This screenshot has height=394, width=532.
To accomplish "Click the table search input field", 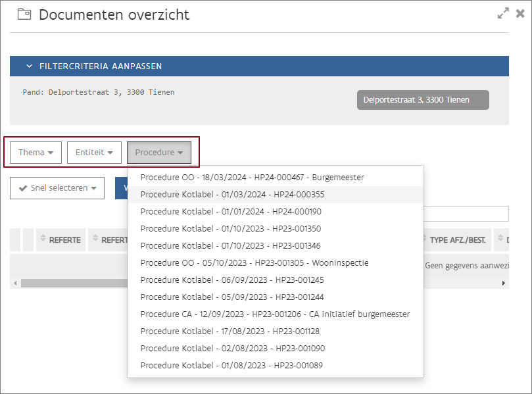I will click(466, 214).
